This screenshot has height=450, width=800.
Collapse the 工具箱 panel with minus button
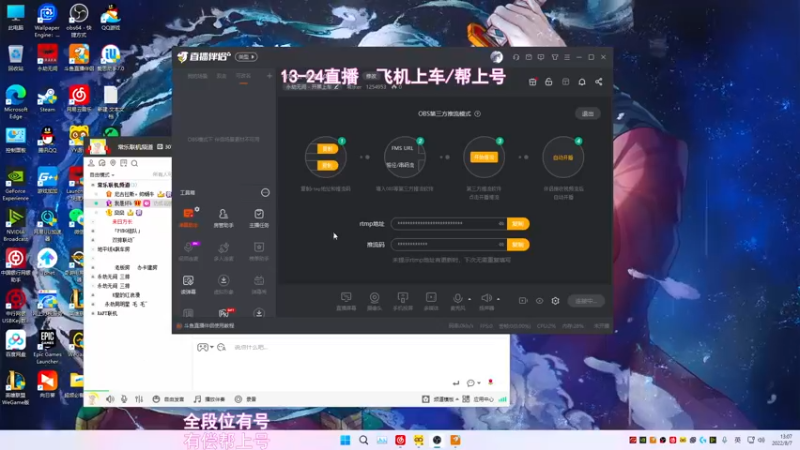(x=265, y=192)
